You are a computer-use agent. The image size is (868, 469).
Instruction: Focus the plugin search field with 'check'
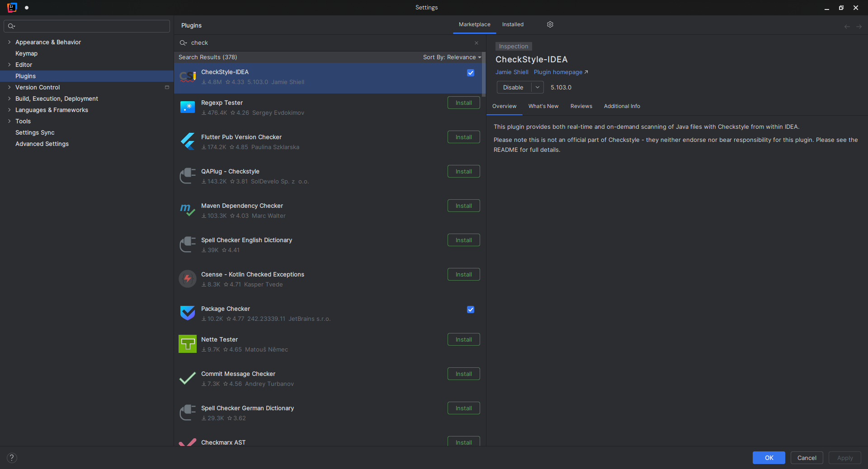click(x=330, y=43)
